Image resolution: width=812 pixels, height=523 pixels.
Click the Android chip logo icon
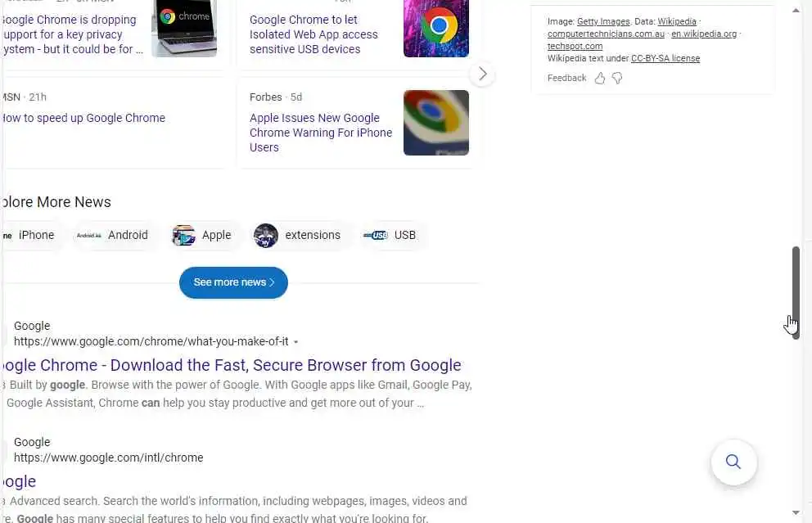(x=89, y=235)
